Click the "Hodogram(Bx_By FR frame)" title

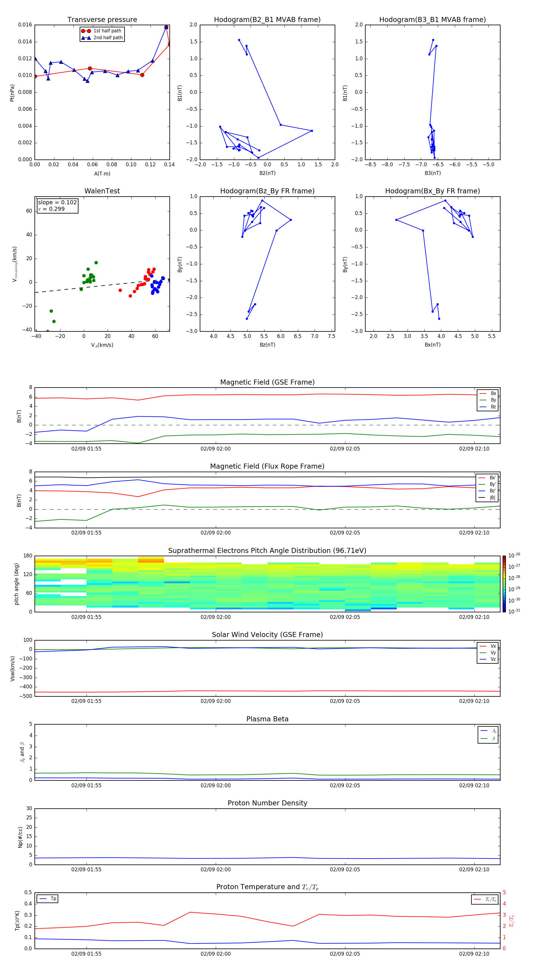click(x=432, y=191)
